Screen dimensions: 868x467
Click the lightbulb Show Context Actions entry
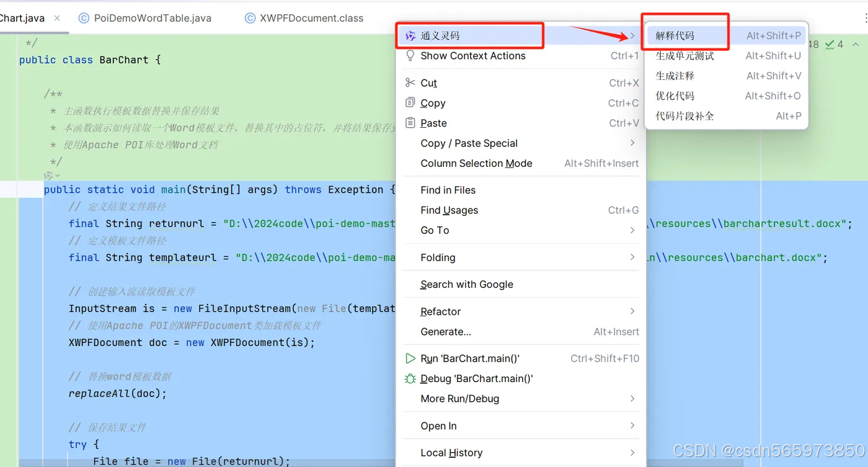pos(521,56)
